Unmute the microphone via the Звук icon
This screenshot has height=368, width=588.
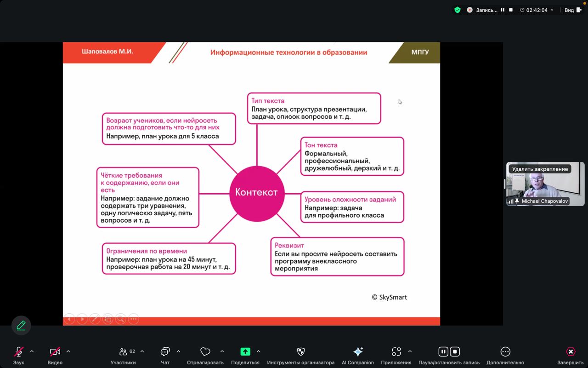pyautogui.click(x=19, y=352)
